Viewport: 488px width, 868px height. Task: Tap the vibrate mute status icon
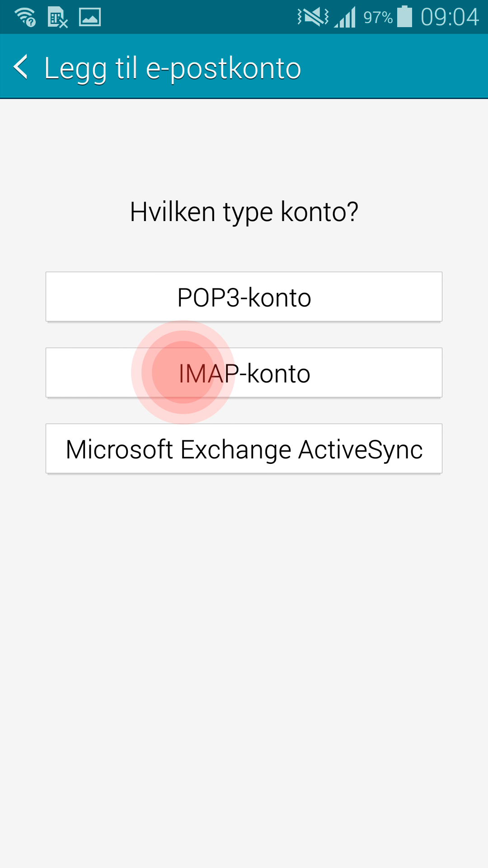click(x=313, y=17)
